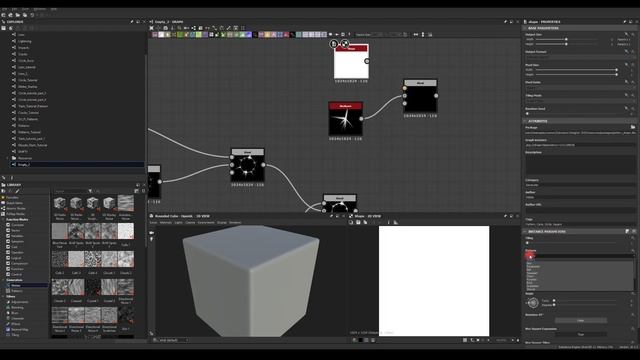Viewport: 640px width, 360px height.
Task: Open the Adjustments filter category
Action: (19, 302)
